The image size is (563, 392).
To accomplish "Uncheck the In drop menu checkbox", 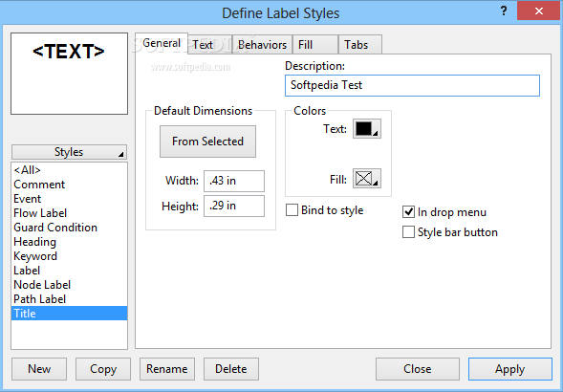I will [x=408, y=212].
